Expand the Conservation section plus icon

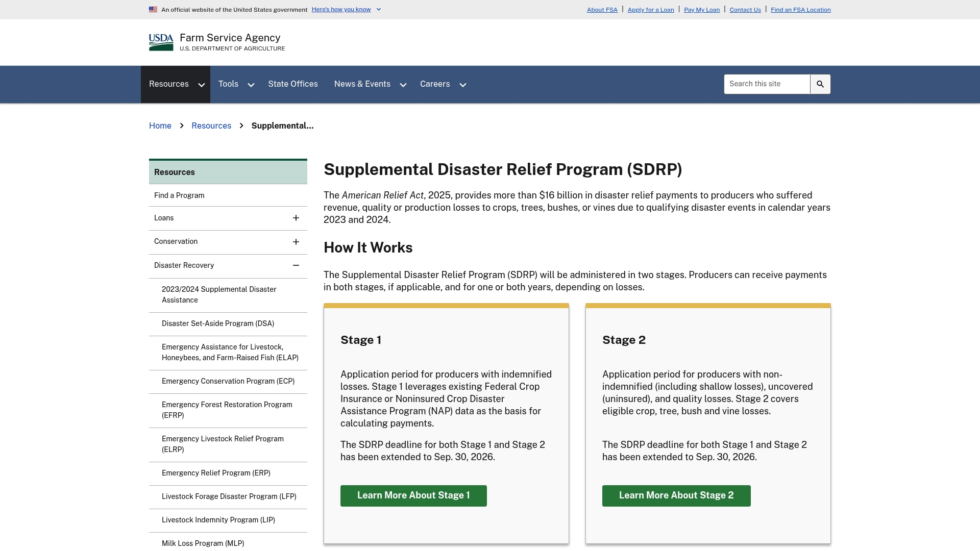coord(296,242)
